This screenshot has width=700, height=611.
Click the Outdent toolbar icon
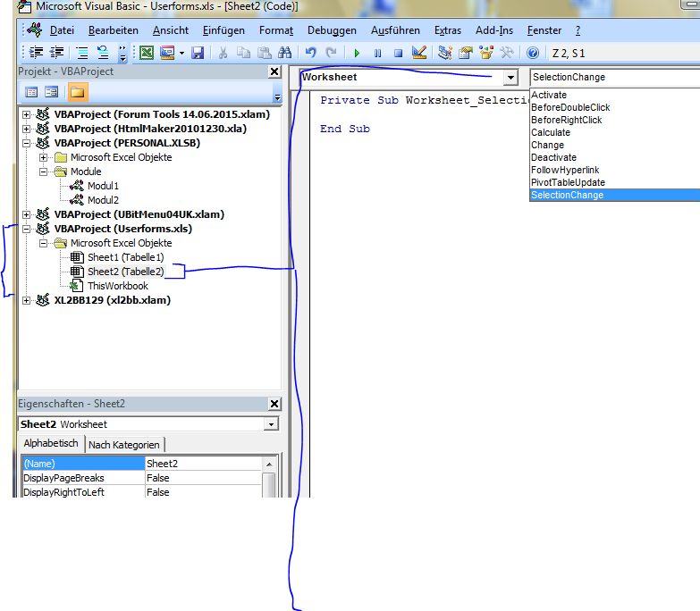tap(56, 53)
